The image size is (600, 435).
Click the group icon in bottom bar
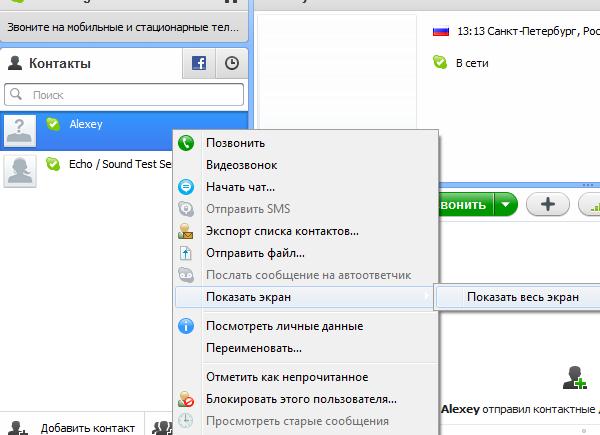click(x=162, y=428)
